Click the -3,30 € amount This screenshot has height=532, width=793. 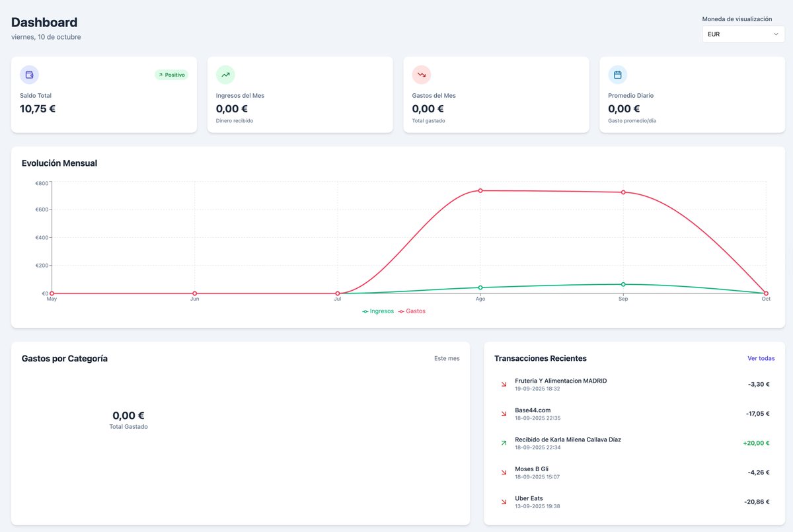[759, 384]
